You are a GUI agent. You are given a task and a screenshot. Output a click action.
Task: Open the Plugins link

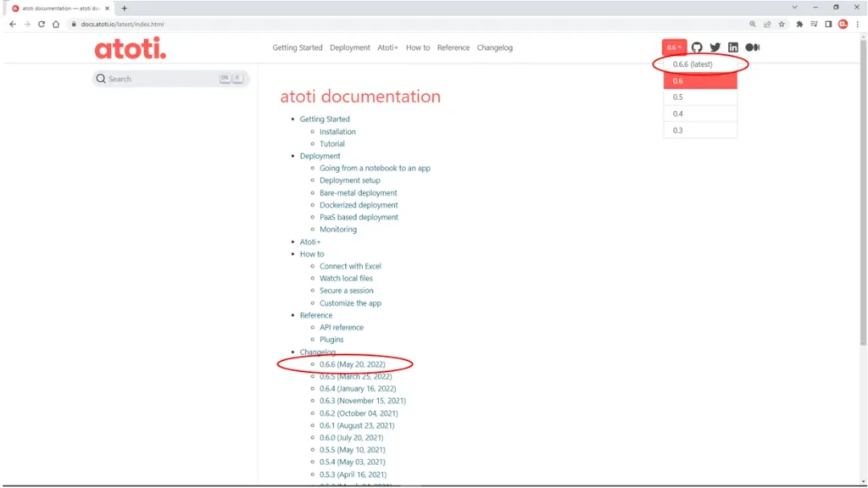click(331, 340)
